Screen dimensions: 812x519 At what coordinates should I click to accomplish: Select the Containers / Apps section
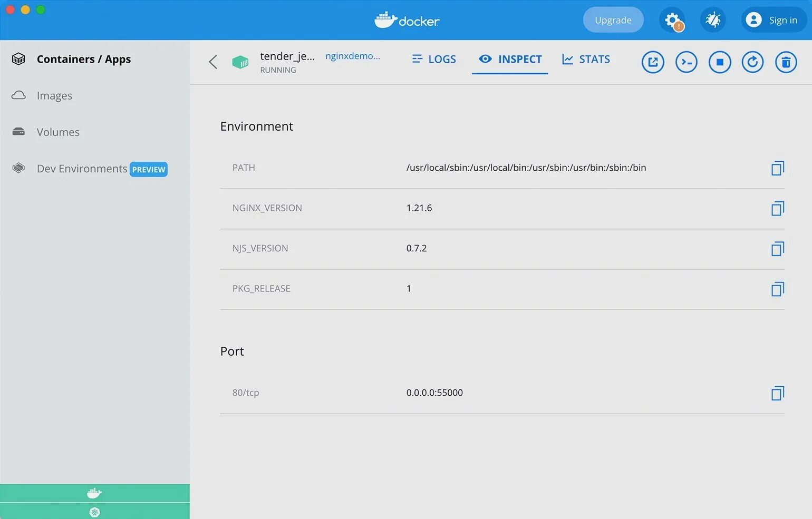83,59
